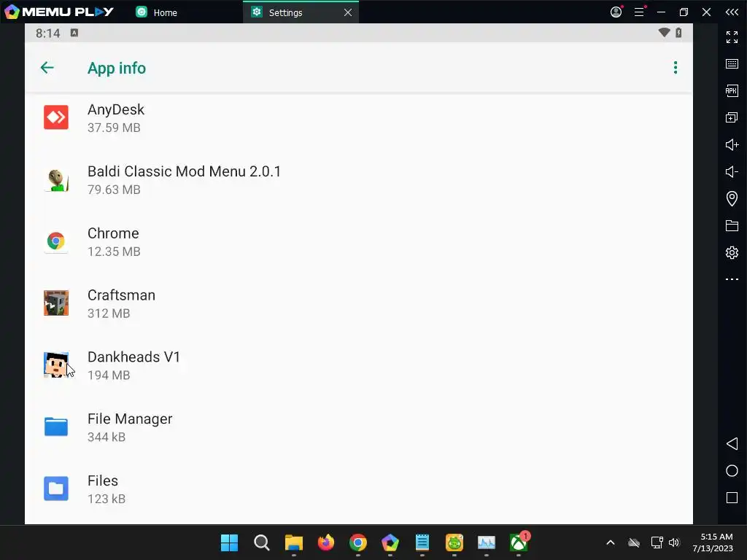Image resolution: width=747 pixels, height=560 pixels.
Task: Open Xbox app from taskbar
Action: [519, 542]
